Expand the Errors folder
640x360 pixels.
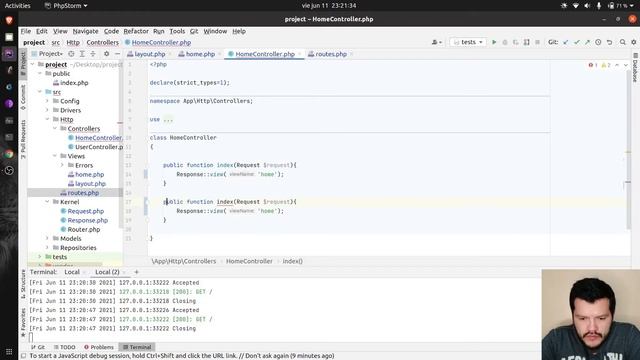[x=62, y=165]
